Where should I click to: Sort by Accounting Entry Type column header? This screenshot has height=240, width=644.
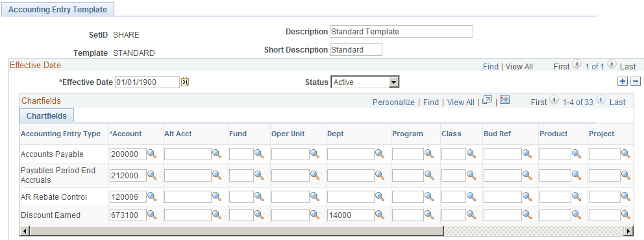tap(61, 134)
